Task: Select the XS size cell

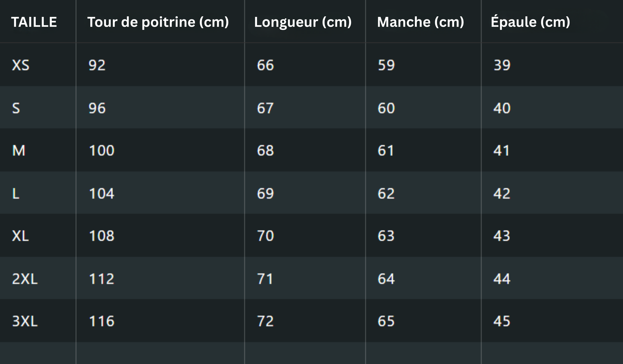Action: (x=20, y=66)
